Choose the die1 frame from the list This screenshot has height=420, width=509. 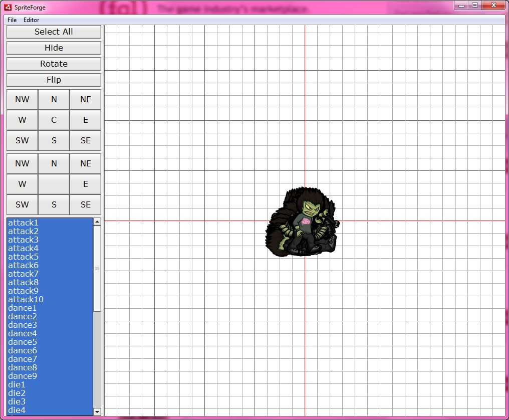coord(17,385)
